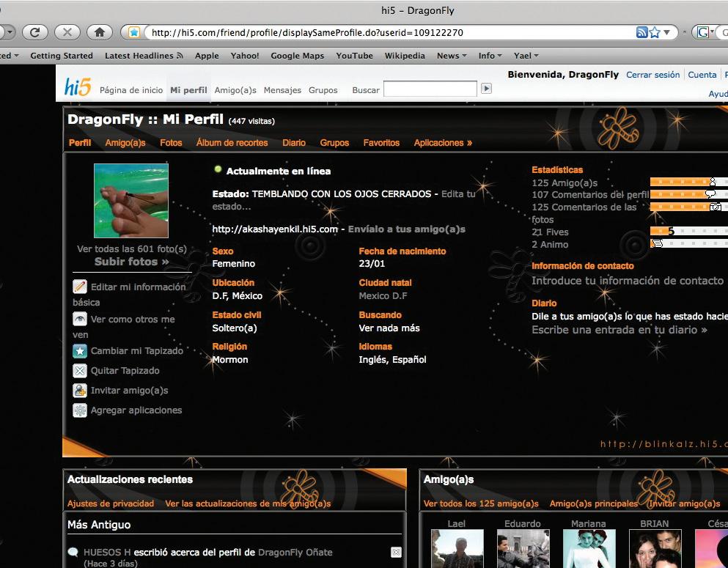Open the Favoritos tab

(x=381, y=142)
